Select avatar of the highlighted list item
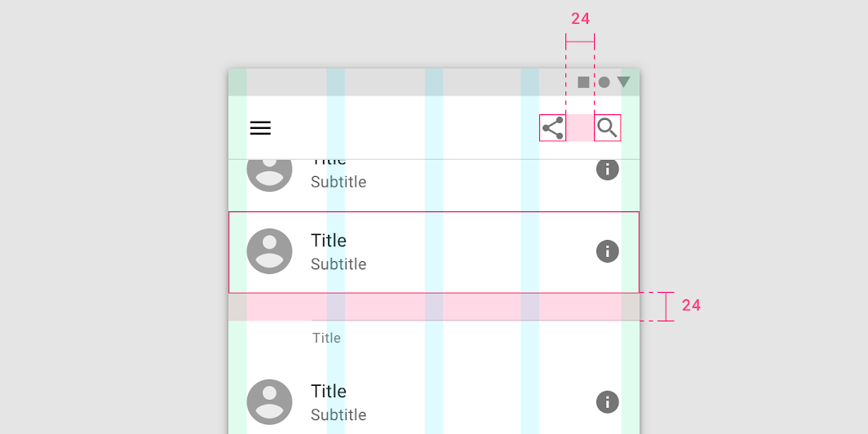868x434 pixels. [269, 251]
